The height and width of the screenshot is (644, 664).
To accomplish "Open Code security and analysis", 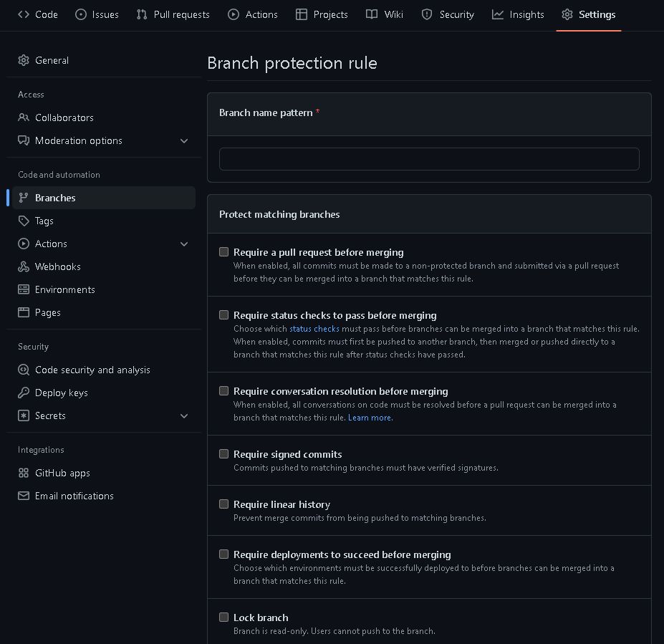I will [x=91, y=370].
